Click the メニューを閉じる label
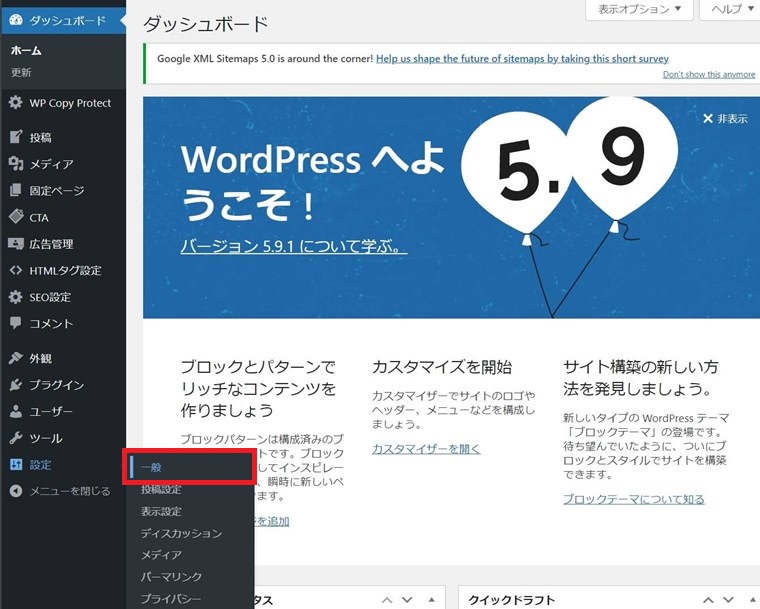This screenshot has width=760, height=609. 70,491
